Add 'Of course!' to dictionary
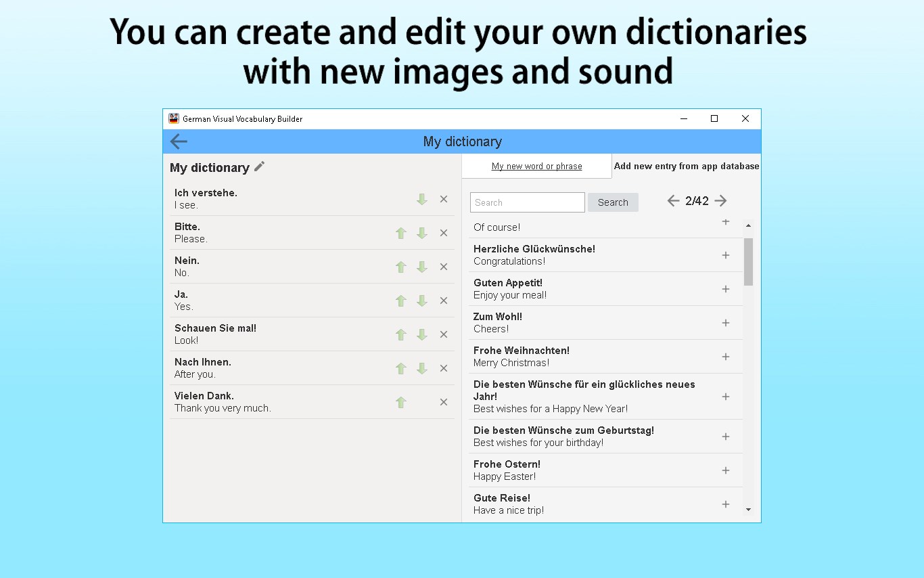Screen dimensions: 924x578 click(x=726, y=222)
